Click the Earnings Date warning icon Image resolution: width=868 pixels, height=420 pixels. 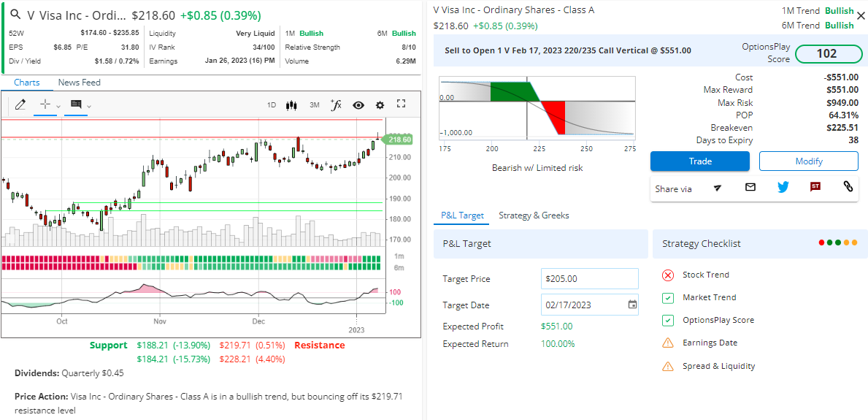(668, 343)
